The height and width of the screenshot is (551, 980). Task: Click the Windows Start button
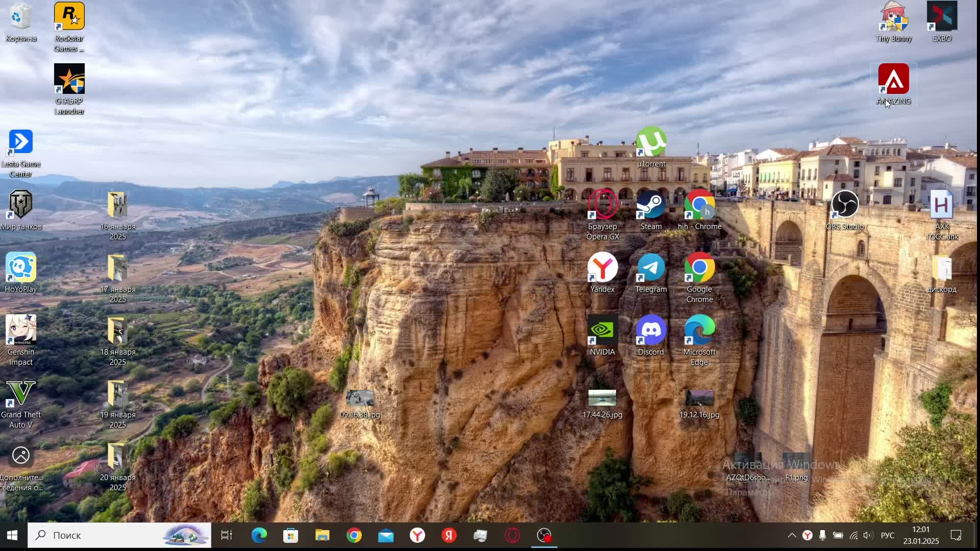(x=13, y=535)
